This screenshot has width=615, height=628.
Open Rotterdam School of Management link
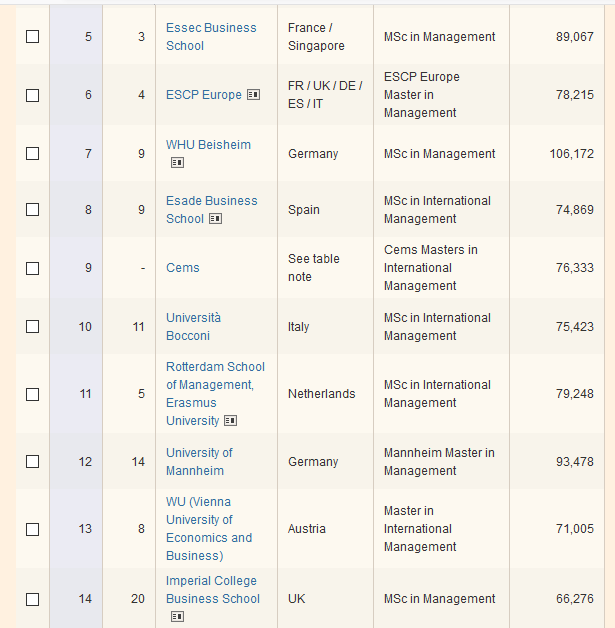coord(215,394)
